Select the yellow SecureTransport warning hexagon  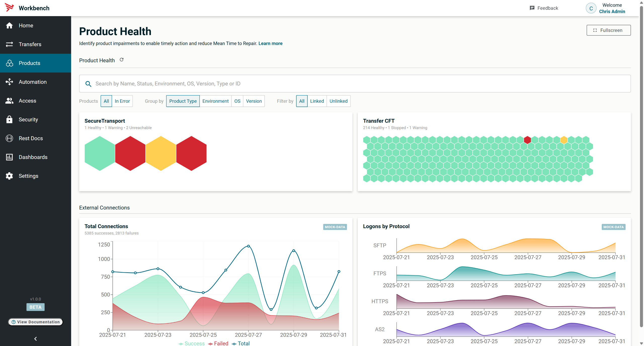click(x=161, y=153)
